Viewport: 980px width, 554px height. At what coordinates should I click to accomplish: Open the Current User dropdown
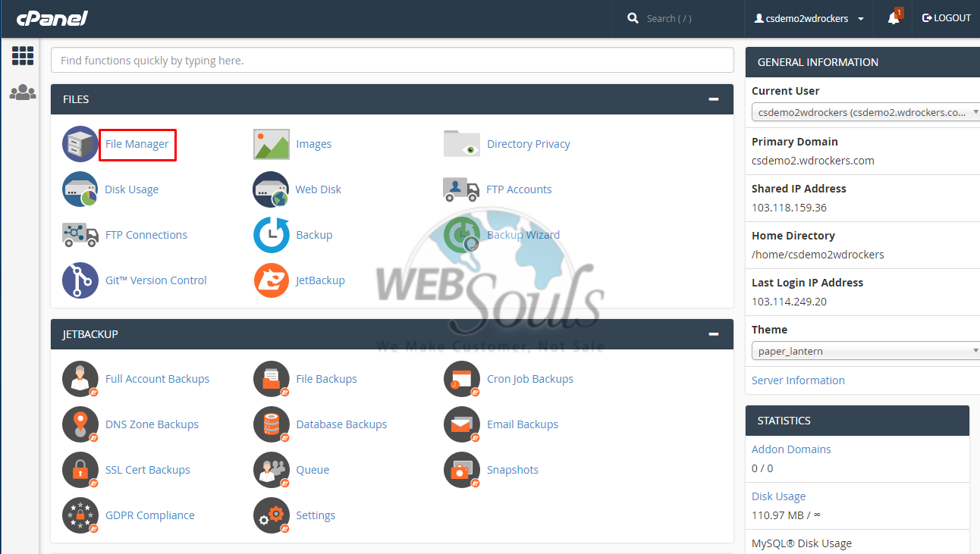[x=865, y=112]
